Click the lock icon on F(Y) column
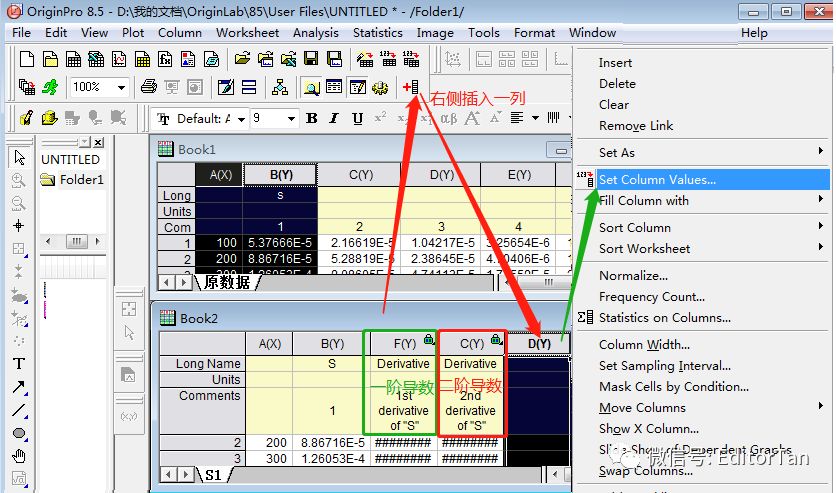Image resolution: width=836 pixels, height=493 pixels. coord(429,339)
